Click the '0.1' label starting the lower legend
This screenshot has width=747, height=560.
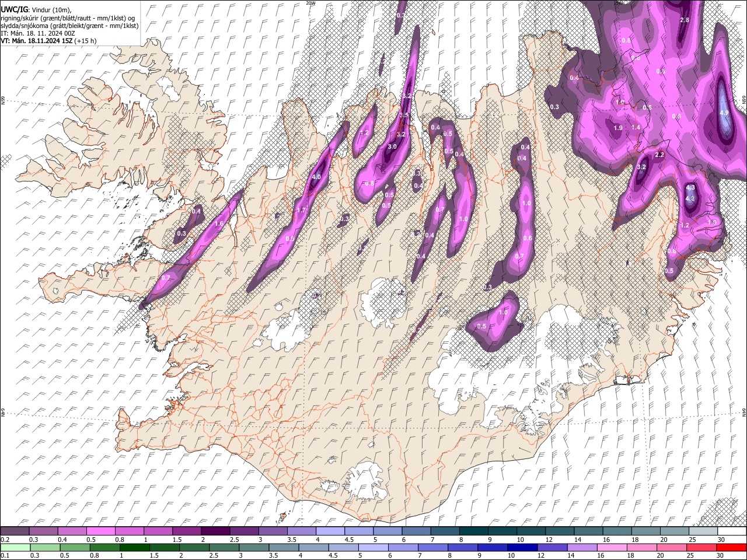click(5, 556)
